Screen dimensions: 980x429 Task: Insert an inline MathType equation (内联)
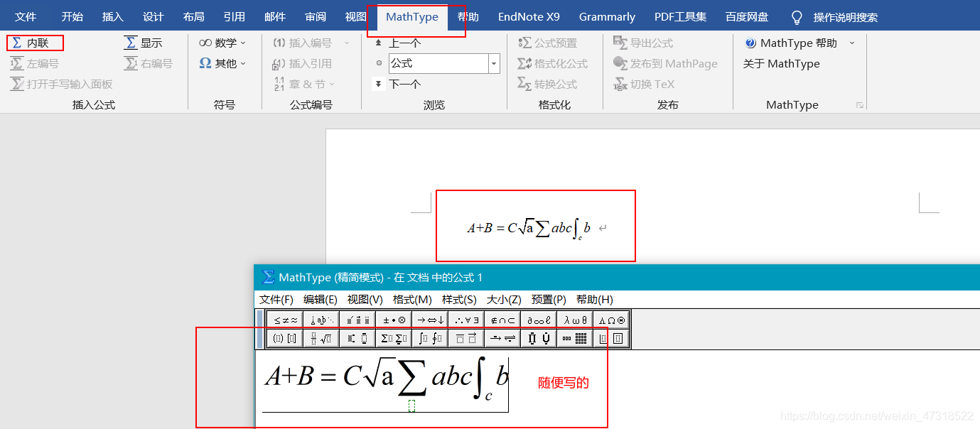[31, 43]
